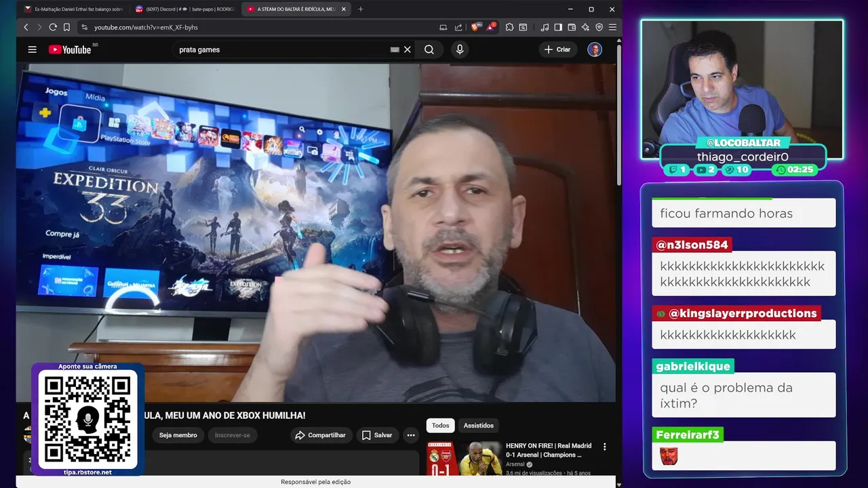Click the 'Criar' button
Viewport: 868px width, 488px height.
[x=557, y=49]
